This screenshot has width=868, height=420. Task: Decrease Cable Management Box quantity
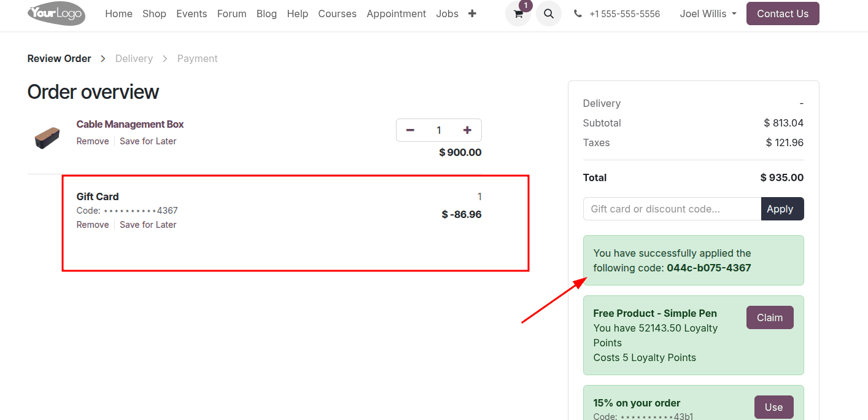click(x=410, y=130)
